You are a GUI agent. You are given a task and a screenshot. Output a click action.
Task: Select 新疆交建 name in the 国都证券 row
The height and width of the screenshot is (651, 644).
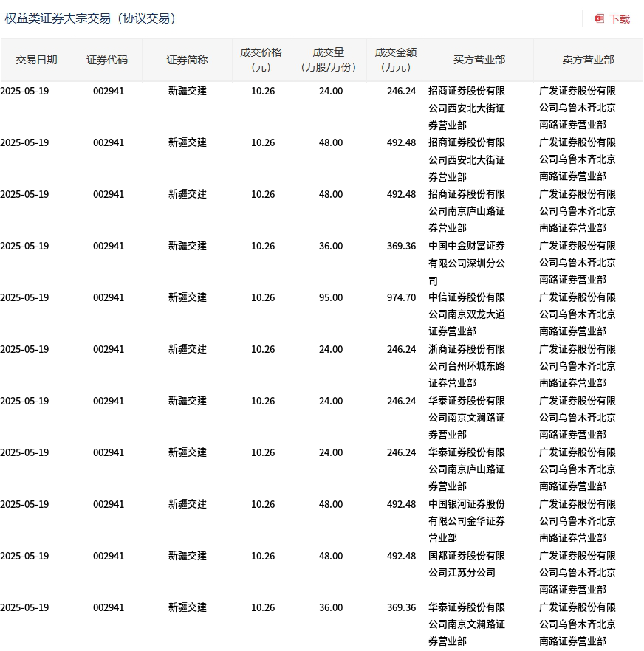click(188, 556)
